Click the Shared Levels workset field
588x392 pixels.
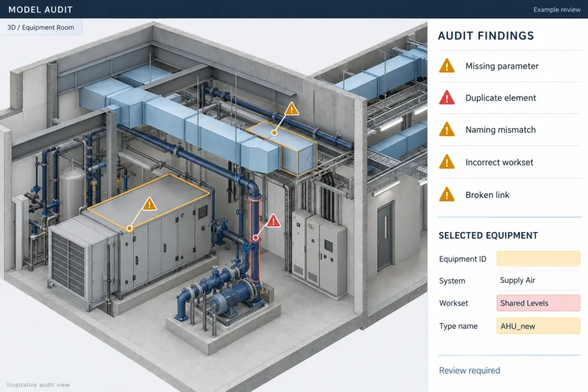point(538,303)
